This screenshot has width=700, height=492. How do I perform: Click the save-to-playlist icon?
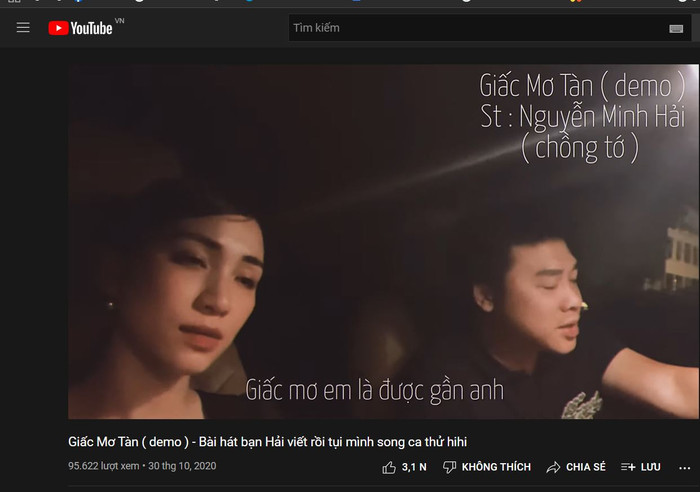[x=628, y=467]
